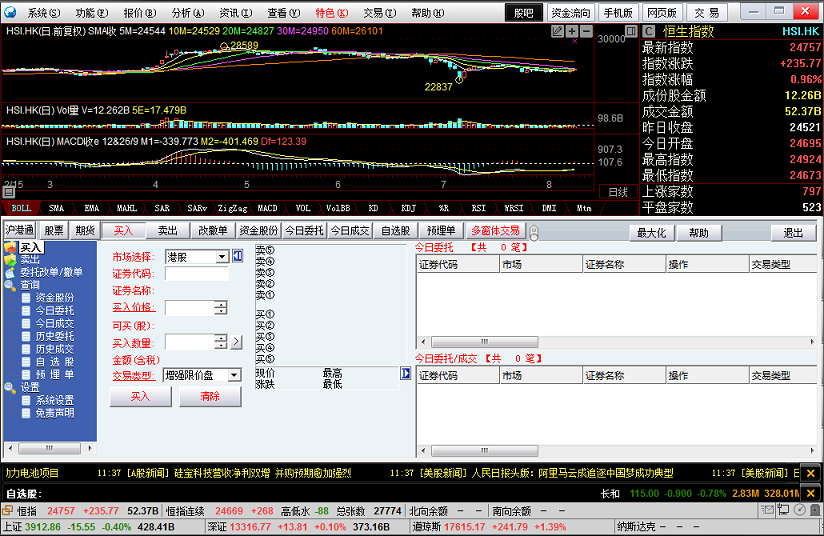This screenshot has height=536, width=824.
Task: Click the chart zoom-in plus icon
Action: coord(572,31)
